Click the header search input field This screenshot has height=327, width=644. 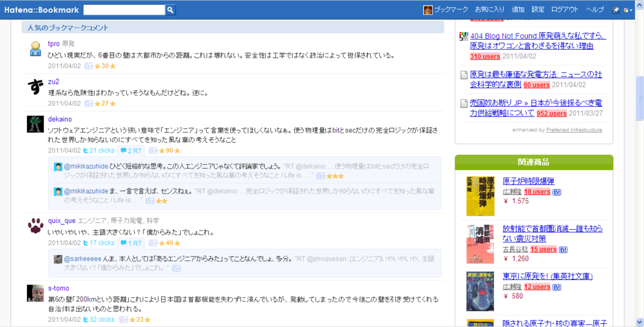coord(124,10)
